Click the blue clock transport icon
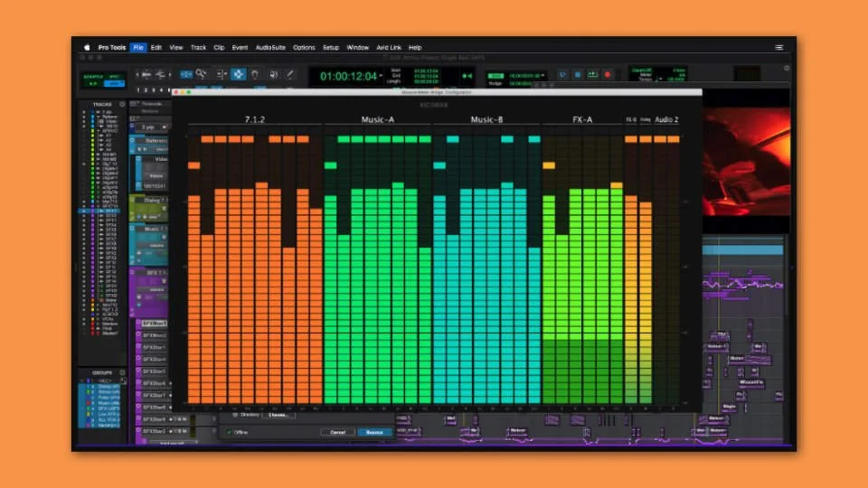 [562, 74]
